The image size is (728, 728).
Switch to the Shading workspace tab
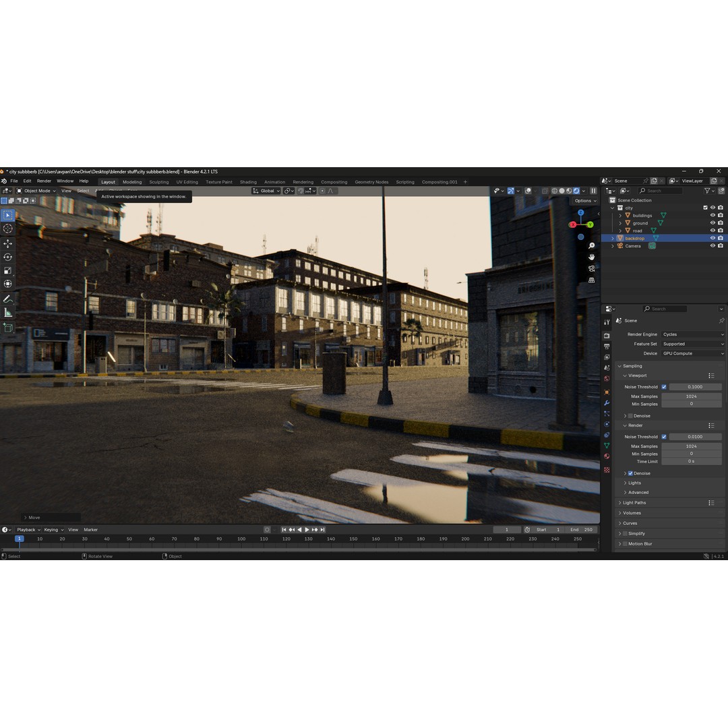[248, 182]
